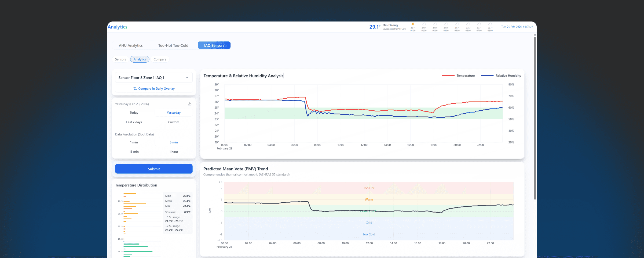Click the Mean value 25.4°C
This screenshot has height=258, width=644.
pyautogui.click(x=186, y=201)
